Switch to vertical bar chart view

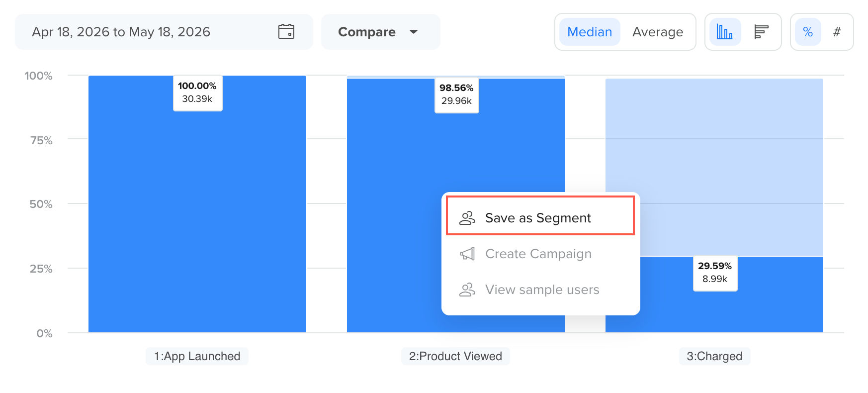pos(725,32)
